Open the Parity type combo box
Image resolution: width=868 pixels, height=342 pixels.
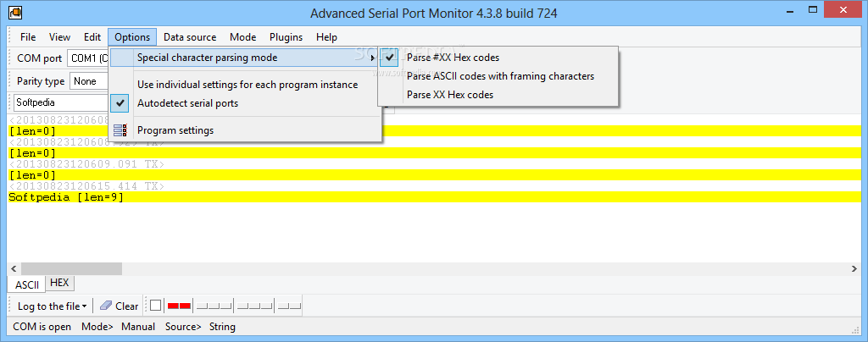(x=88, y=81)
